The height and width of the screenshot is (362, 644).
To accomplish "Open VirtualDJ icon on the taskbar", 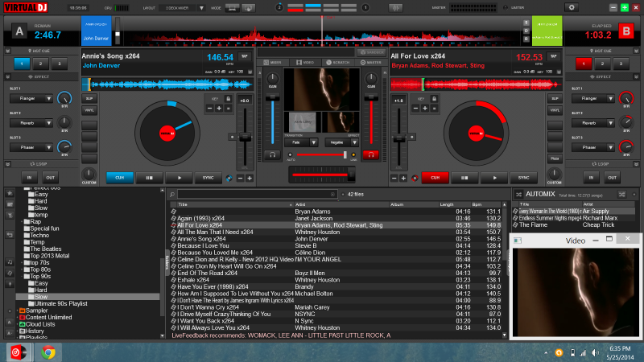I will (x=18, y=352).
